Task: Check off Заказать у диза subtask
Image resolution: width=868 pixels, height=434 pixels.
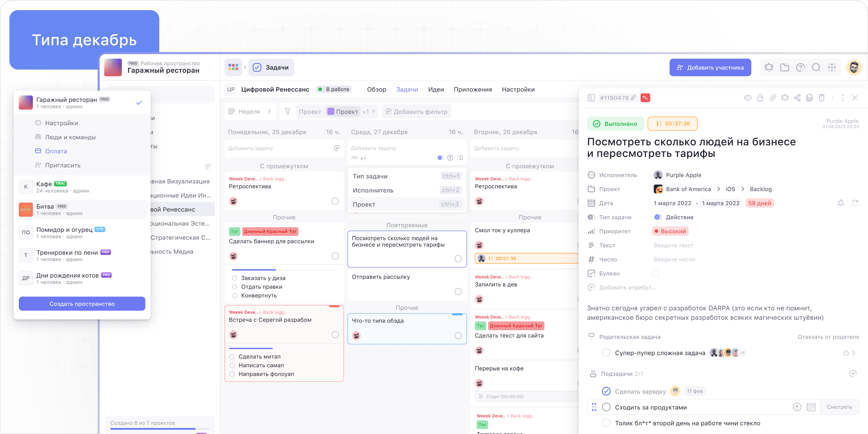Action: (235, 278)
